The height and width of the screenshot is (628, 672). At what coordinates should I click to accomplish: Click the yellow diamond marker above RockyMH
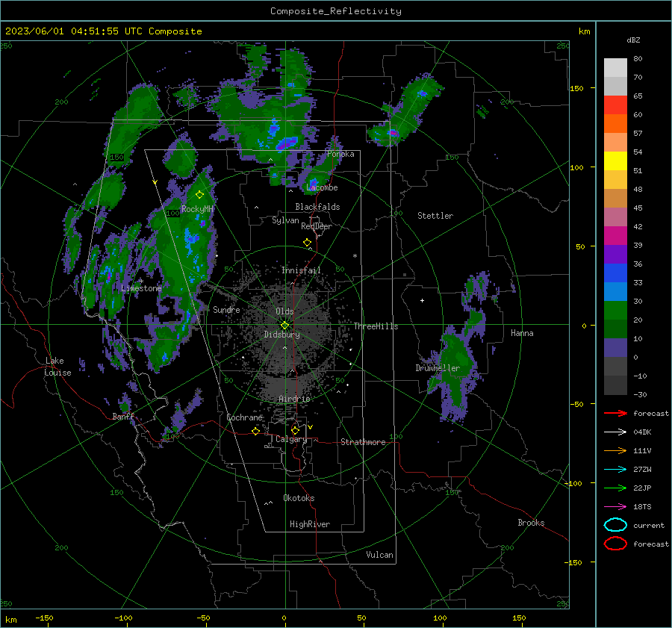coord(199,195)
